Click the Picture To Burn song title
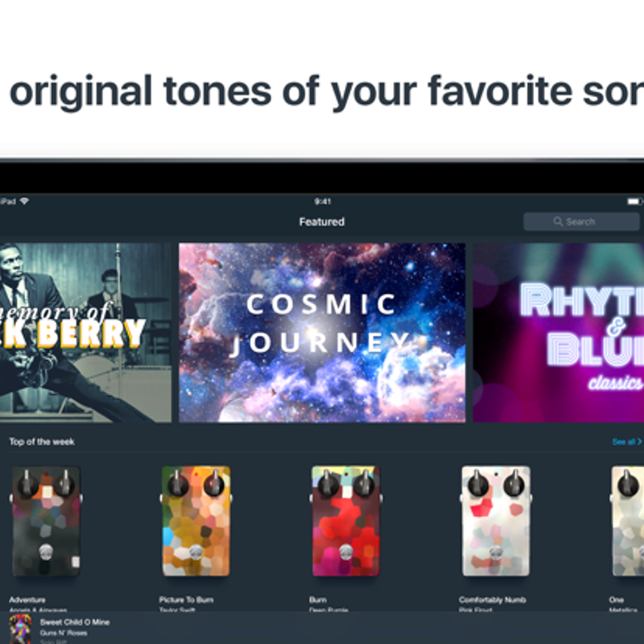 pyautogui.click(x=186, y=600)
